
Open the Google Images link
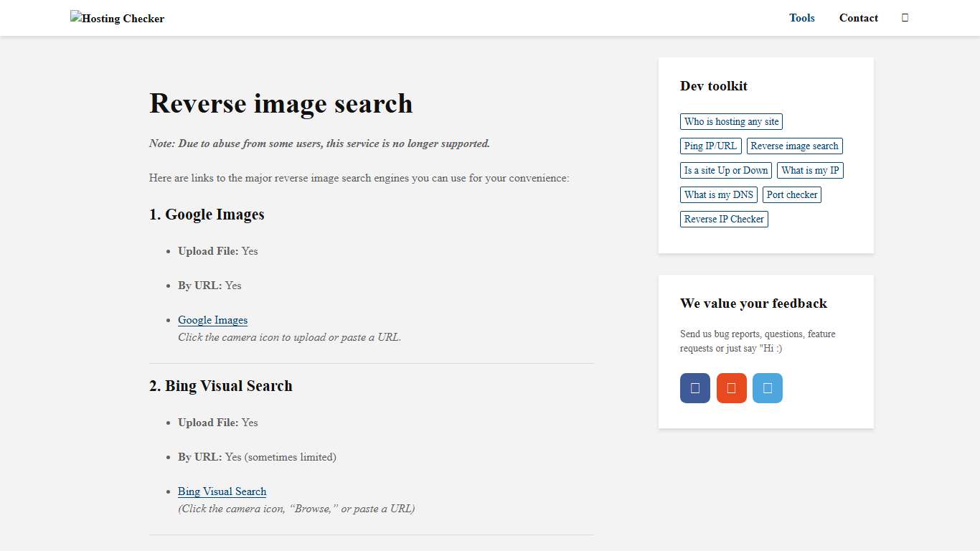click(212, 320)
